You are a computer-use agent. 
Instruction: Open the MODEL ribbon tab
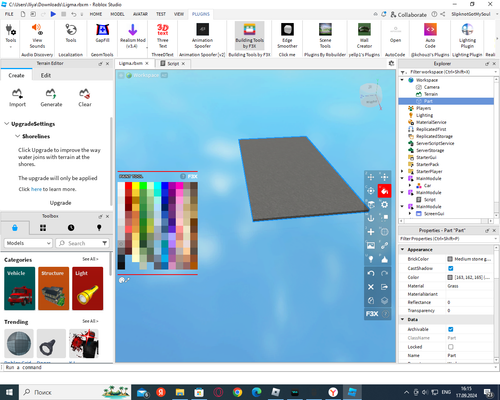pos(117,14)
